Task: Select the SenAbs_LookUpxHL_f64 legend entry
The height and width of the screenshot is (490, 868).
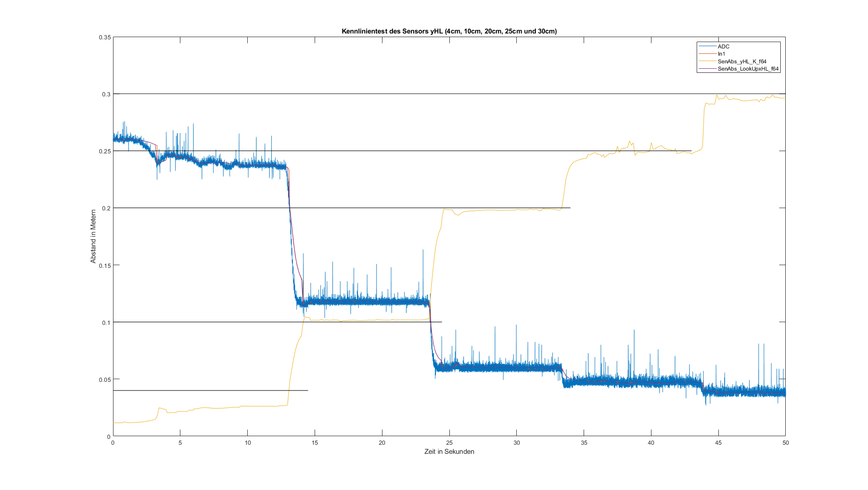Action: [x=748, y=69]
